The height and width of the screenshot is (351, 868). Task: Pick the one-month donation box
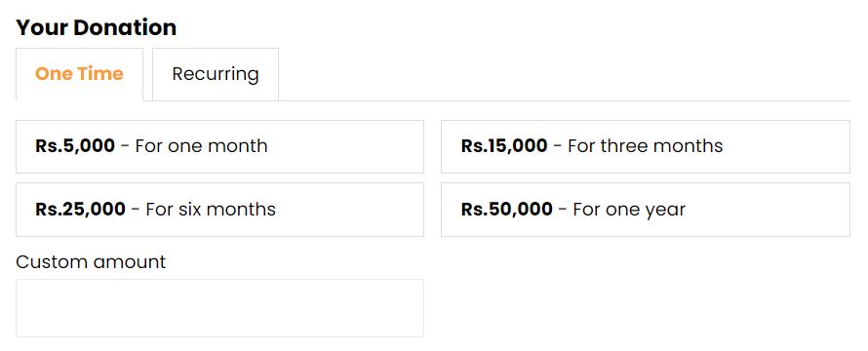[x=219, y=146]
